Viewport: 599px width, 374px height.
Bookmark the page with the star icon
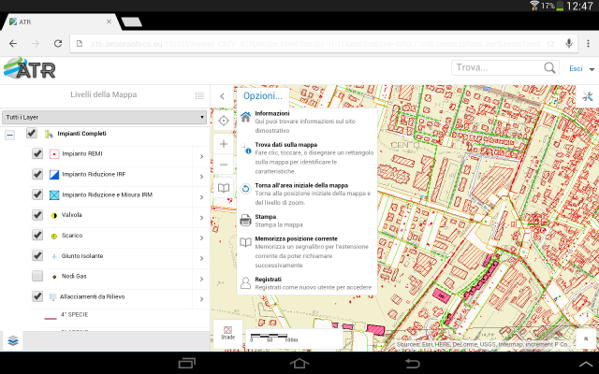click(550, 44)
